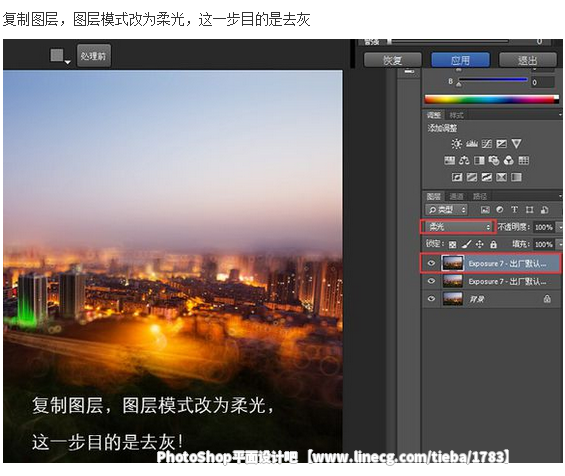This screenshot has height=476, width=565.
Task: Add a Curves adjustment layer
Action: (486, 144)
